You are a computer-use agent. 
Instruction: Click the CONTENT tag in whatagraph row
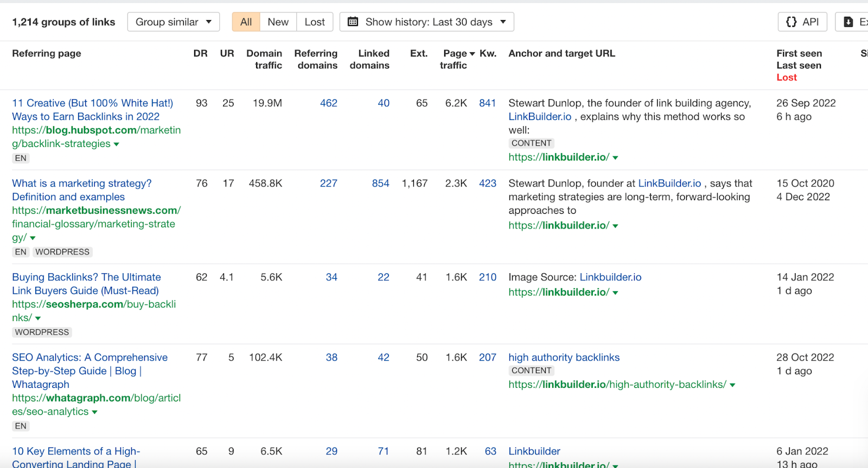click(532, 371)
